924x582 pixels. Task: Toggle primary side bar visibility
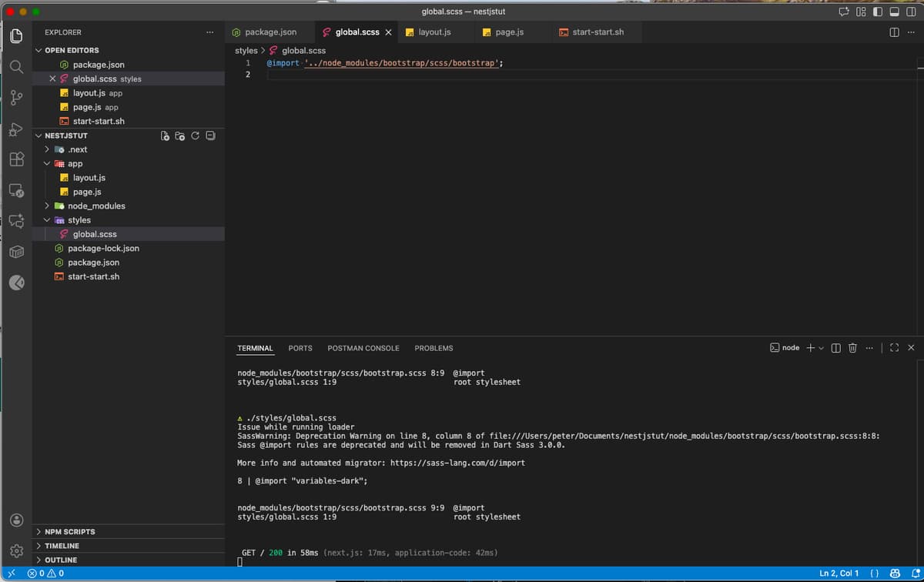point(878,12)
